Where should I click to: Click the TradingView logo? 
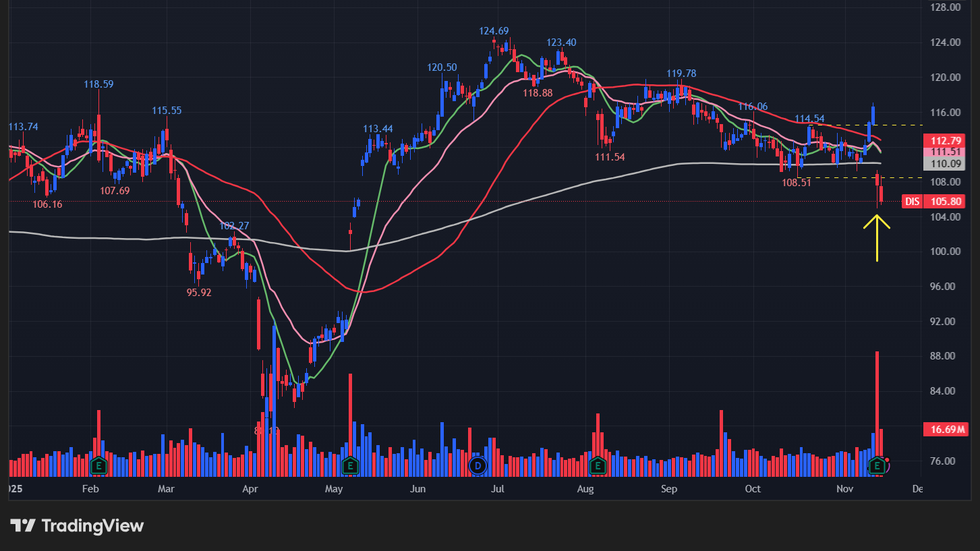77,526
